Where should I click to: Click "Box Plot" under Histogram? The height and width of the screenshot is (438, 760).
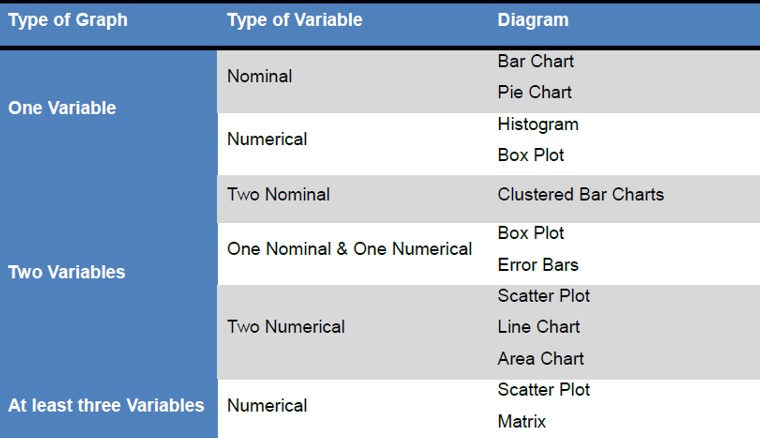pos(531,155)
